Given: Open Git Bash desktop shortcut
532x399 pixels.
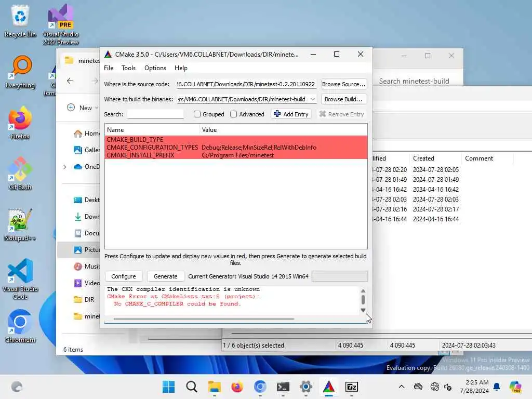Looking at the screenshot, I should 20,174.
